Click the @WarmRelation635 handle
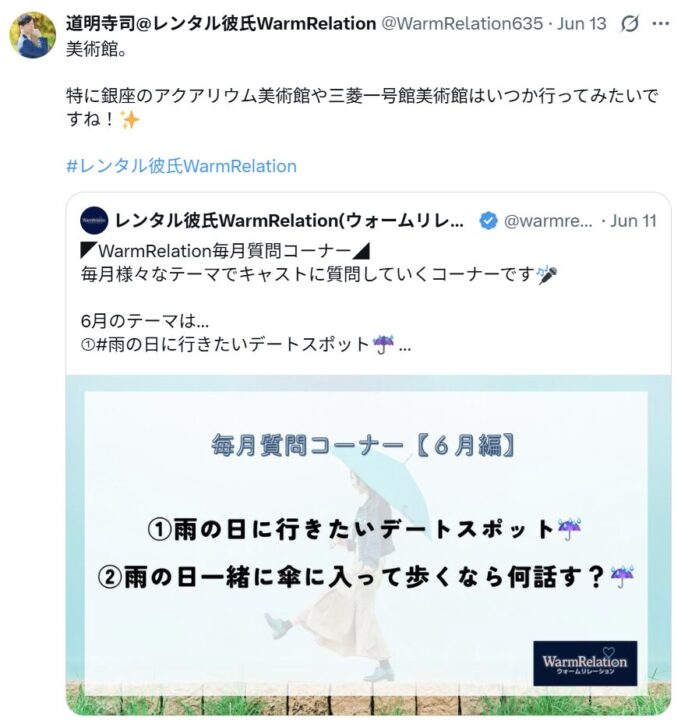Screen dimensions: 681x720 (462, 23)
